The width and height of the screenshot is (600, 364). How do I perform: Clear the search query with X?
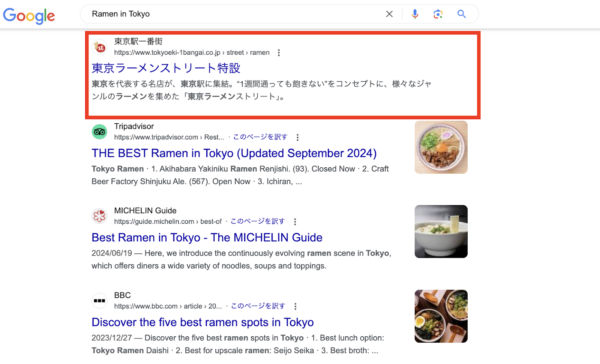point(389,14)
